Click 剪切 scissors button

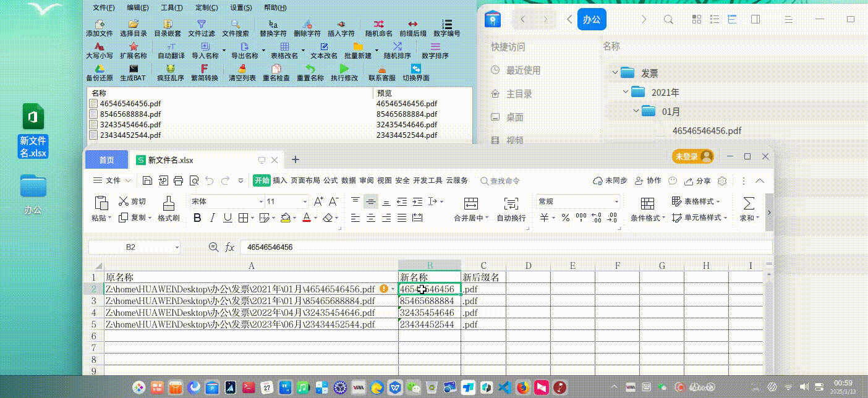(132, 201)
